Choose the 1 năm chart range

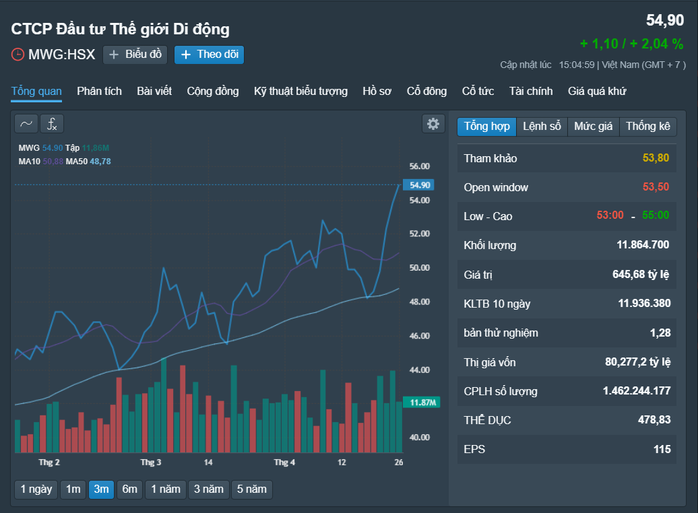(x=166, y=489)
